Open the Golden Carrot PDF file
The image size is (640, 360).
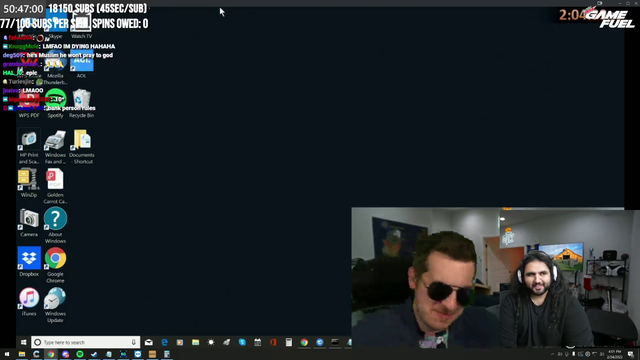pos(55,186)
